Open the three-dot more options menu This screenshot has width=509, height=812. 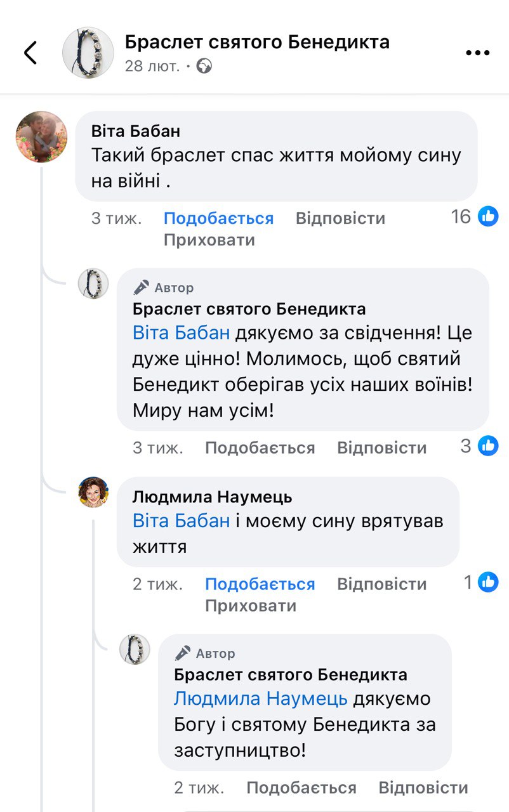(477, 53)
